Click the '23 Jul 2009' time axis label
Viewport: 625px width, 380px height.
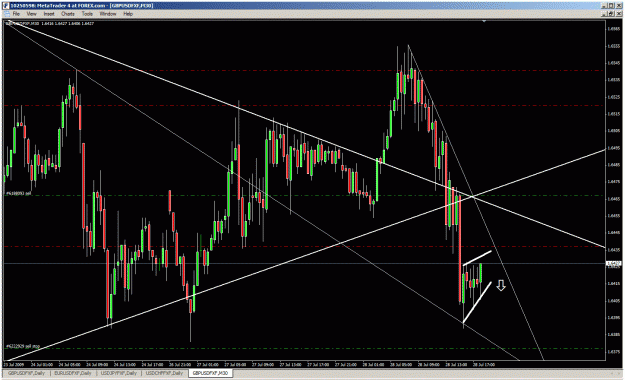(x=14, y=364)
